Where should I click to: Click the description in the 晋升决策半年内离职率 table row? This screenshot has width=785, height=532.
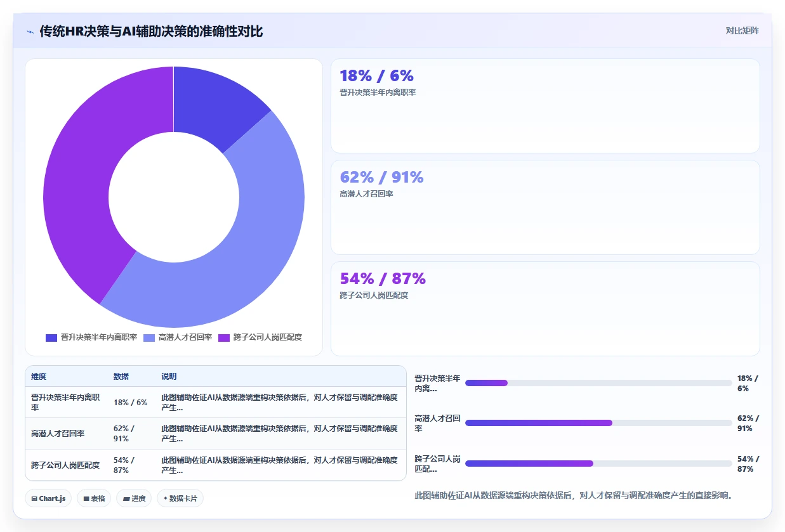[x=280, y=402]
